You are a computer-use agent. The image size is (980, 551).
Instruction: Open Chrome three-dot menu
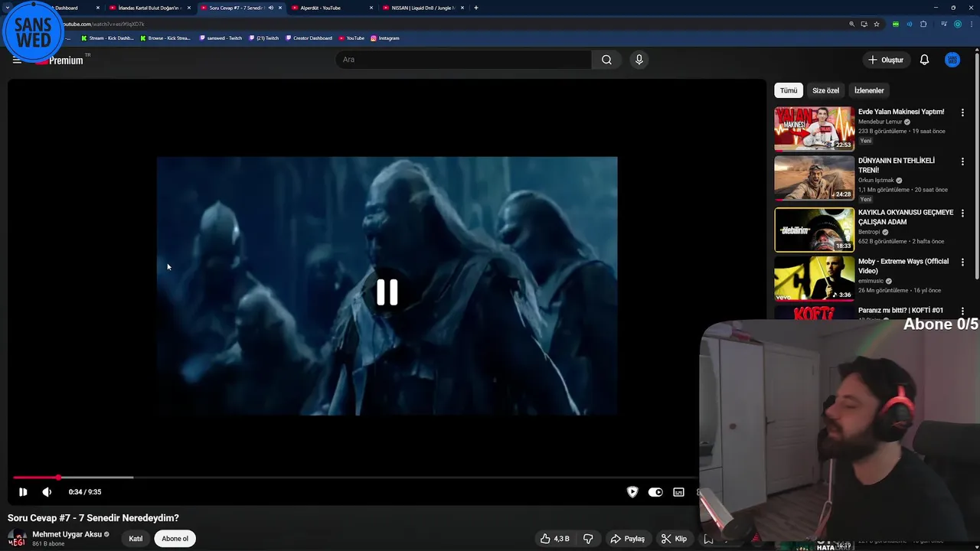point(971,24)
